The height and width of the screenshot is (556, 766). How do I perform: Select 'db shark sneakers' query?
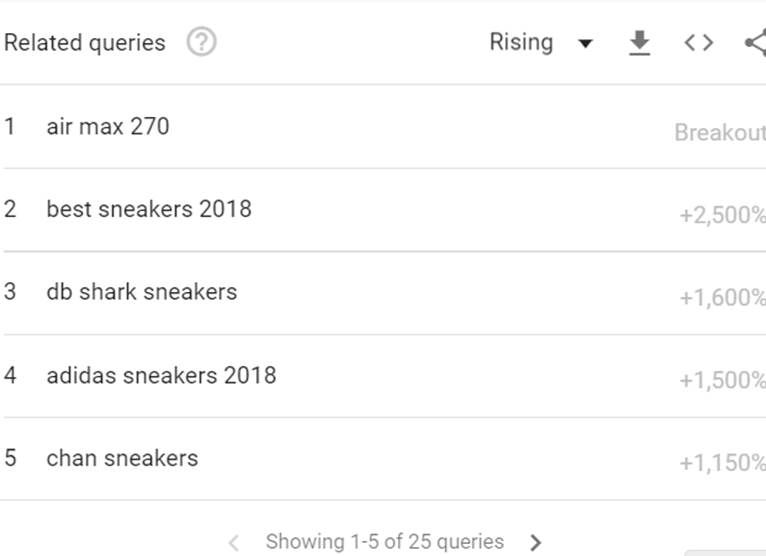pyautogui.click(x=142, y=293)
